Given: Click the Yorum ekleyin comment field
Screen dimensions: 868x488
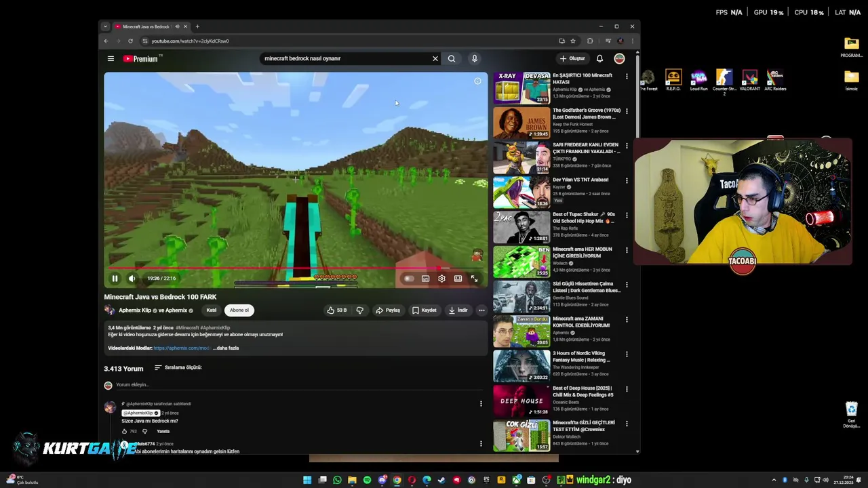Looking at the screenshot, I should (x=298, y=385).
